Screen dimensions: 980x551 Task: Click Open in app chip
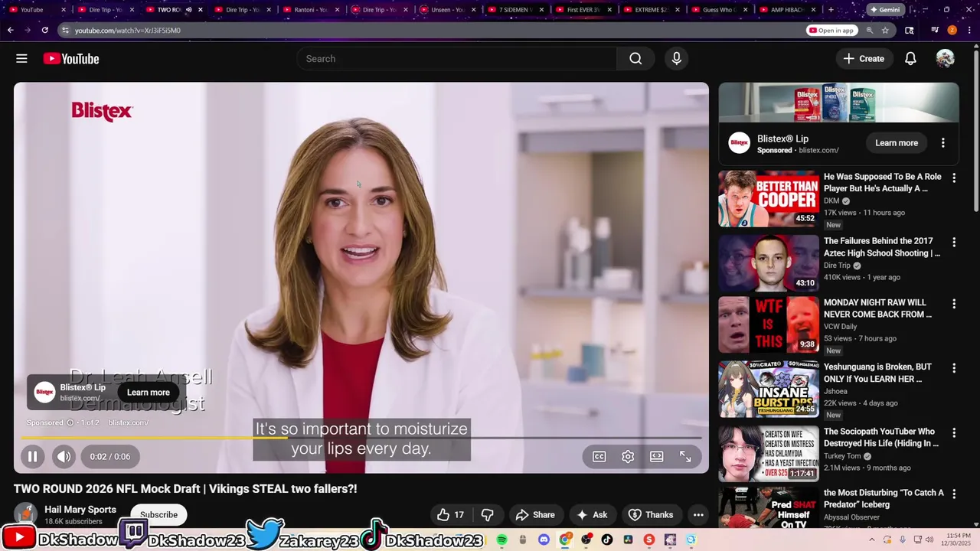point(831,31)
